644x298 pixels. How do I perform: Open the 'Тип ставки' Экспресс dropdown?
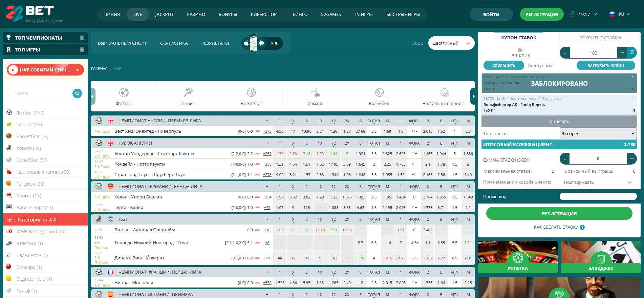click(x=598, y=133)
